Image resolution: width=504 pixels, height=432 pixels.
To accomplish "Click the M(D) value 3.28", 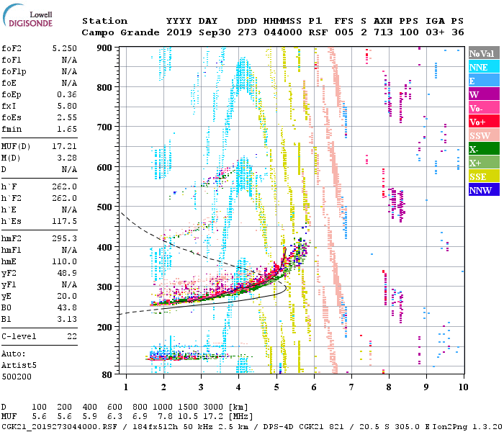I will (67, 158).
